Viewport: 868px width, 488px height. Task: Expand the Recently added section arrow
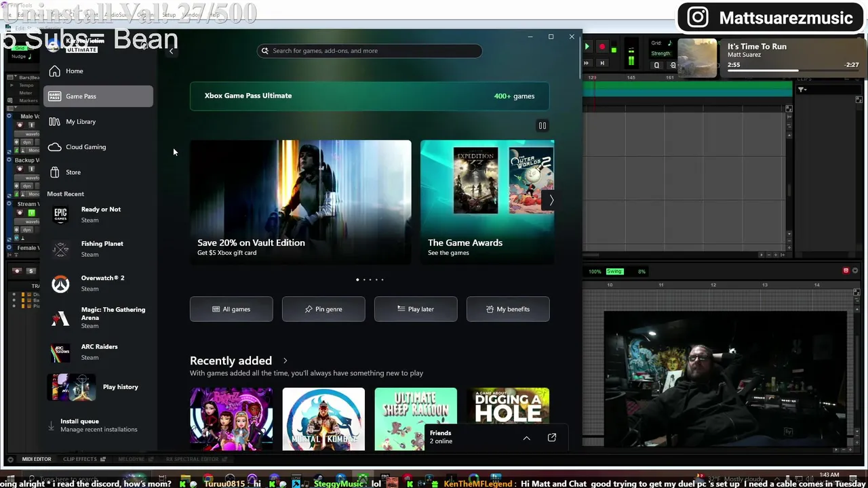285,361
